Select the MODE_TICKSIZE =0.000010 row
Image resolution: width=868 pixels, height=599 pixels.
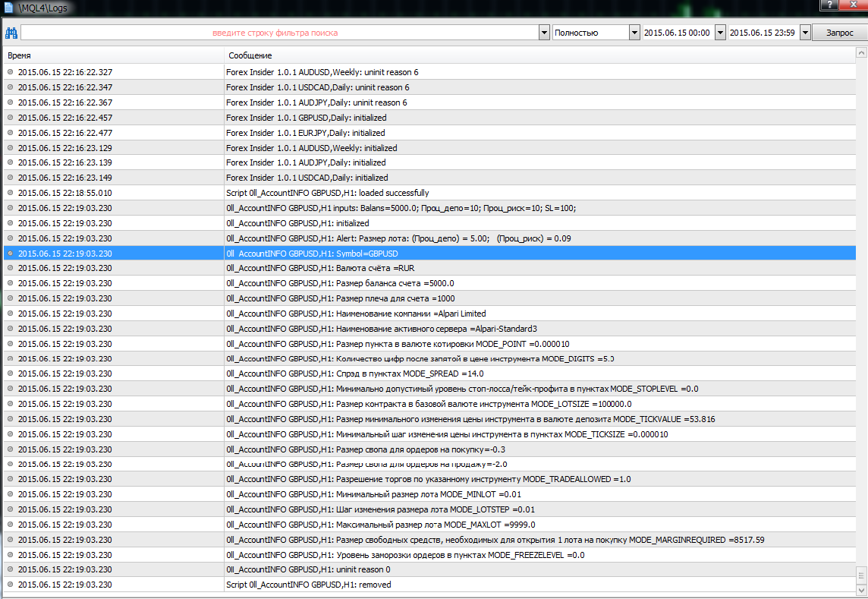pyautogui.click(x=429, y=433)
